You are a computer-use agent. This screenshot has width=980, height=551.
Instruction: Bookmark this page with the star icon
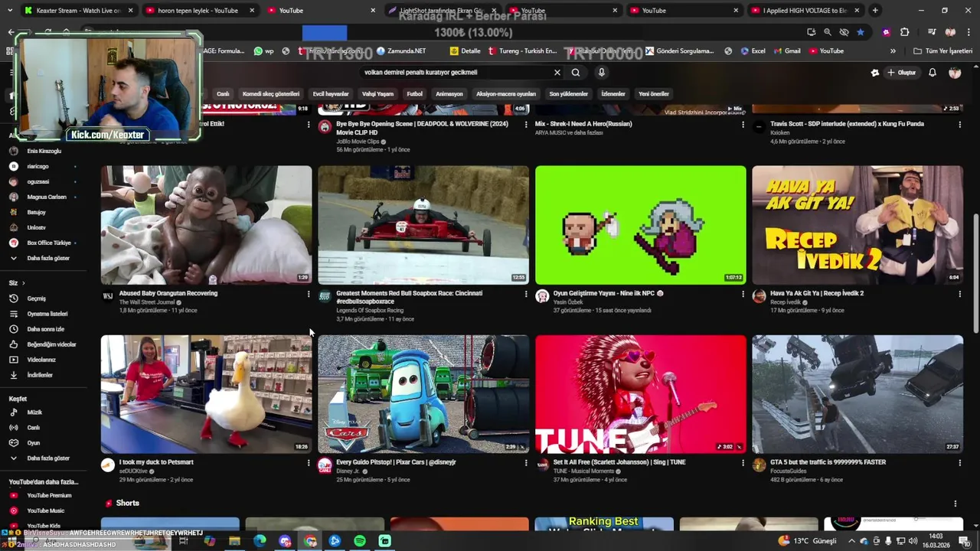coord(861,32)
